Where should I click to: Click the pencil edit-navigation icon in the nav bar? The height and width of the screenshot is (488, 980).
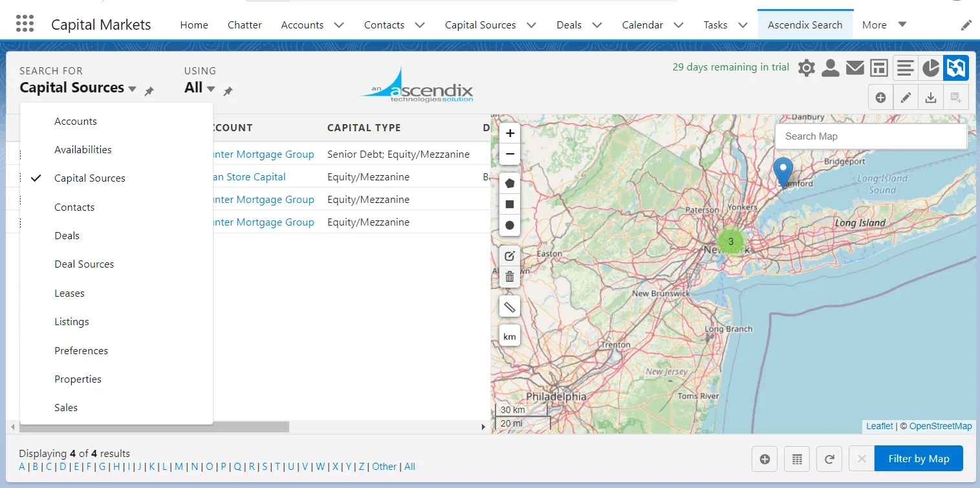pos(966,25)
